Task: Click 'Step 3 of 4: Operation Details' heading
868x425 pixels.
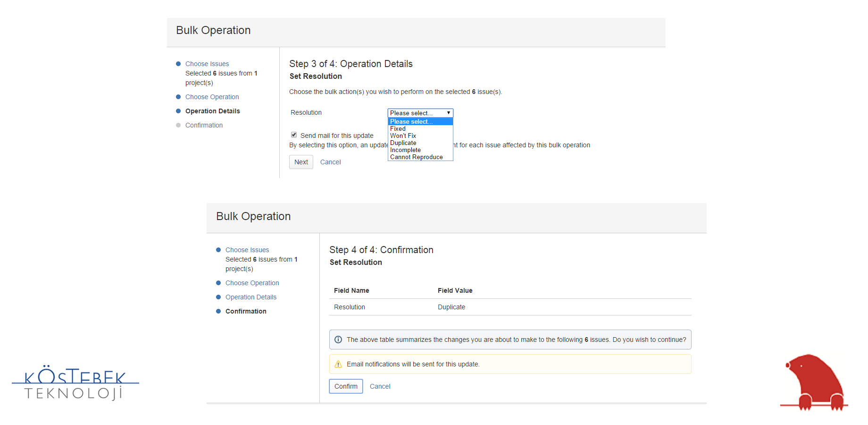Action: 351,64
